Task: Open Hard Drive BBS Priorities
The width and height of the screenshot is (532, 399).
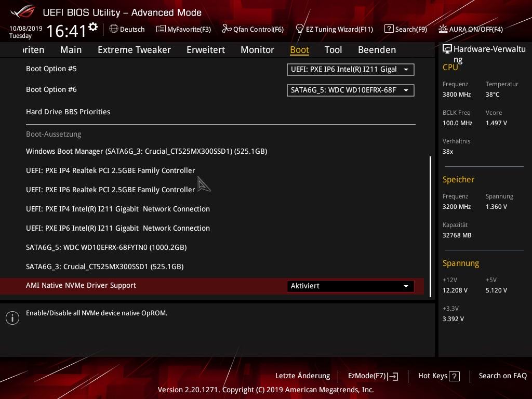Action: [x=68, y=112]
